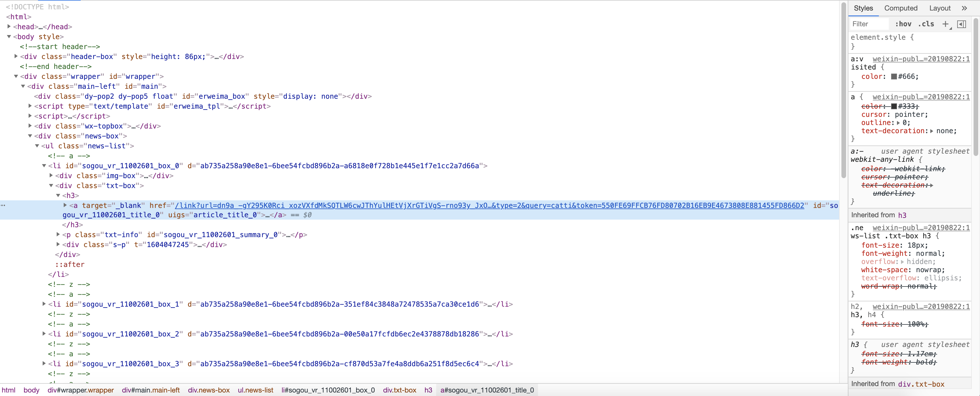Select ul.news-list in breadcrumb bar
Viewport: 980px width, 396px height.
point(255,390)
